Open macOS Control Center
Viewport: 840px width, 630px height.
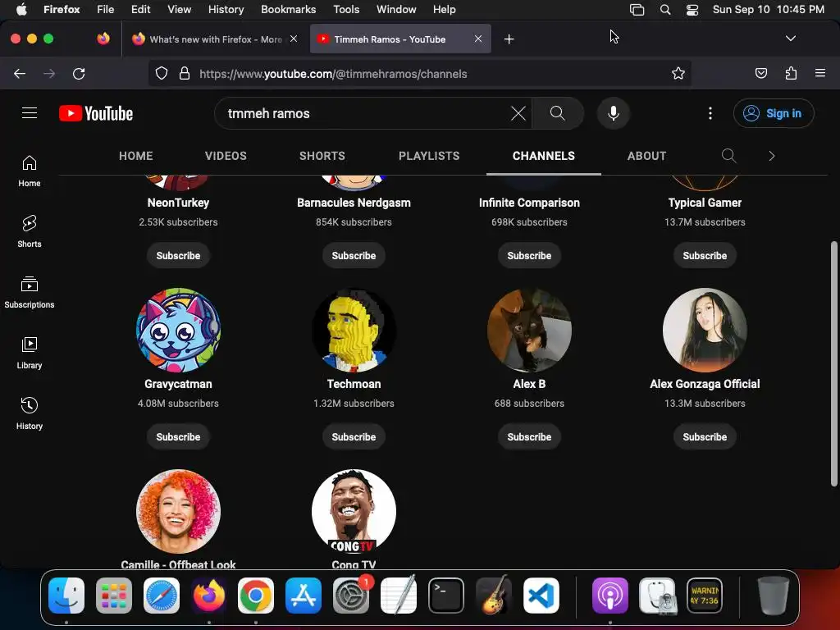pos(692,10)
